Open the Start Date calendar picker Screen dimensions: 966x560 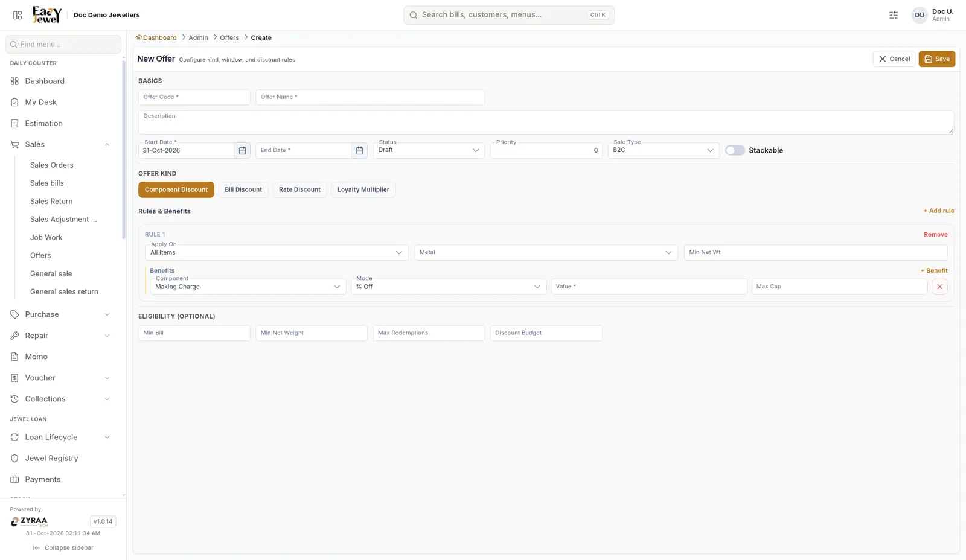pyautogui.click(x=242, y=151)
